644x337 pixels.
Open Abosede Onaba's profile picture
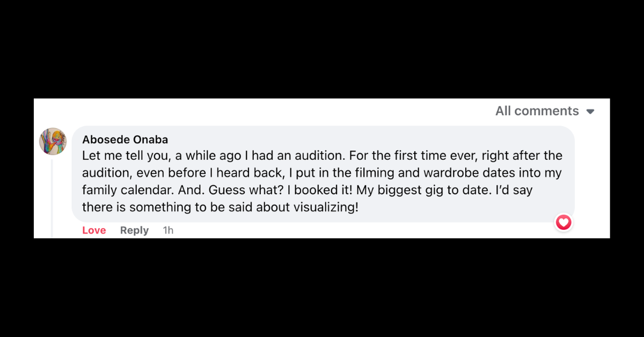[53, 141]
